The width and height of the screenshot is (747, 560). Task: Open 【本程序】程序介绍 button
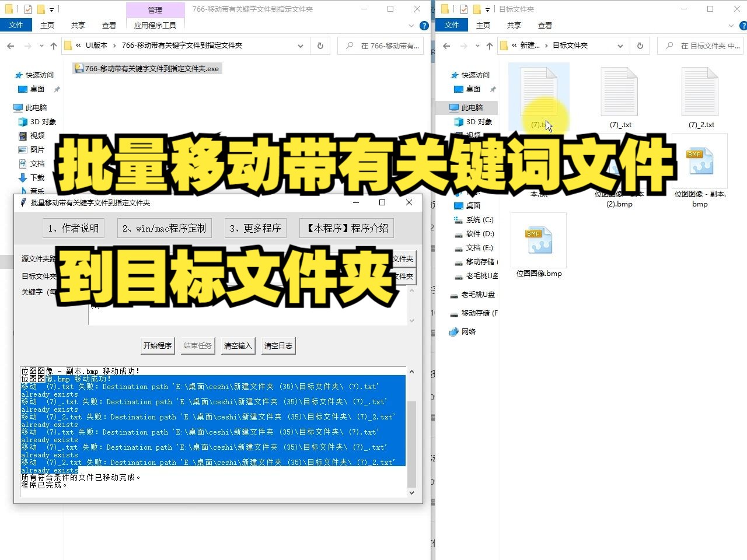coord(347,228)
